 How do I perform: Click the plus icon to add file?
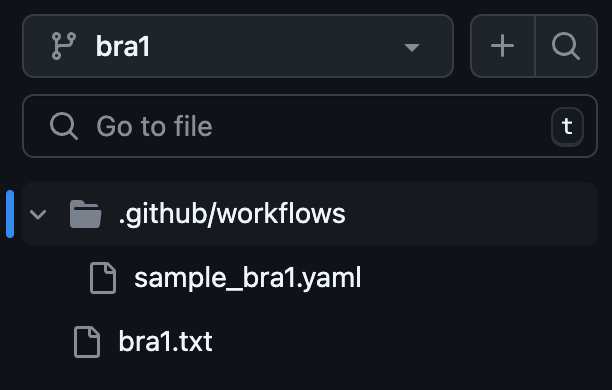coord(502,46)
